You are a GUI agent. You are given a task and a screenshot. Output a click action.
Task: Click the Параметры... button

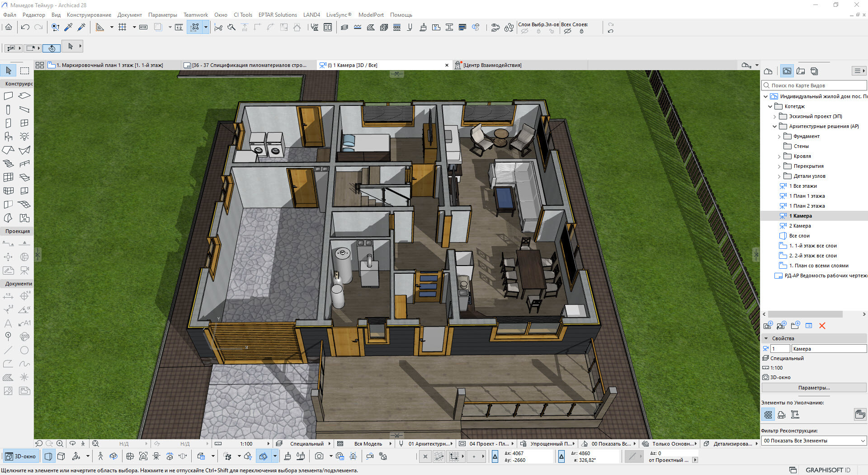click(814, 388)
